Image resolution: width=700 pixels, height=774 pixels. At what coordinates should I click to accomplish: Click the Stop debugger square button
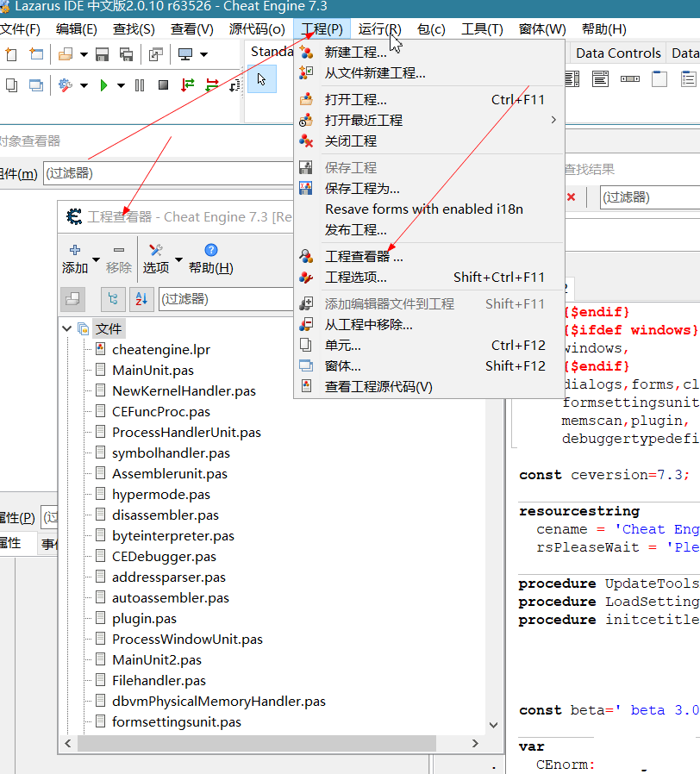164,85
